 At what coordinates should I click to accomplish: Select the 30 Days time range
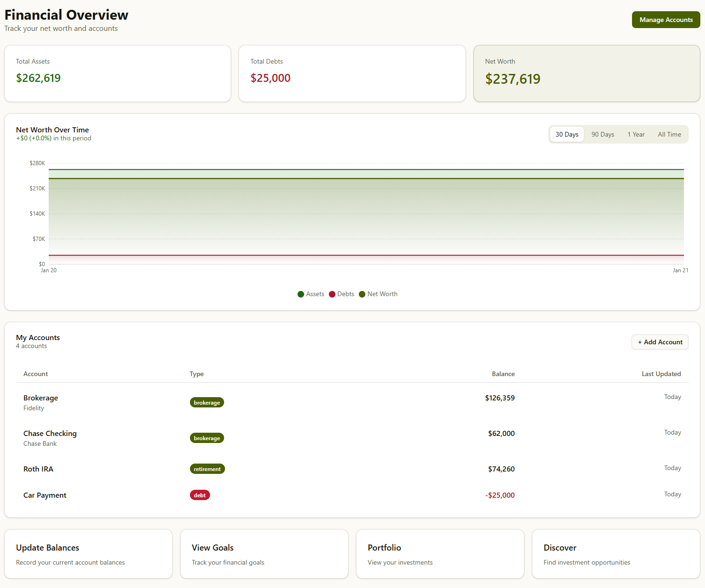(x=567, y=134)
